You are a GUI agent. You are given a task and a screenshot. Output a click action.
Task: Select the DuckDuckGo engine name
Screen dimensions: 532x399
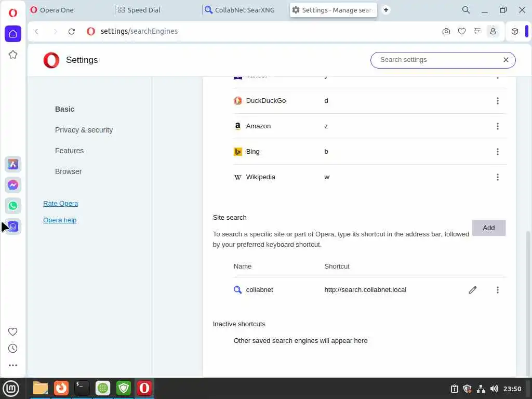(x=265, y=101)
